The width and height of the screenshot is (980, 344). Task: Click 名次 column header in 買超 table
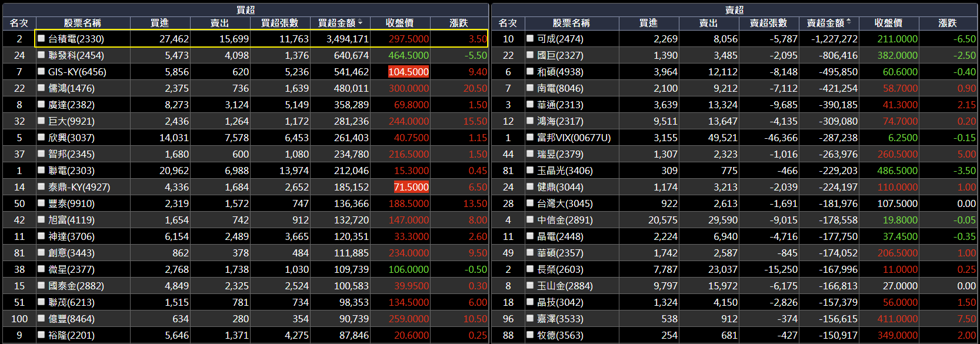19,23
